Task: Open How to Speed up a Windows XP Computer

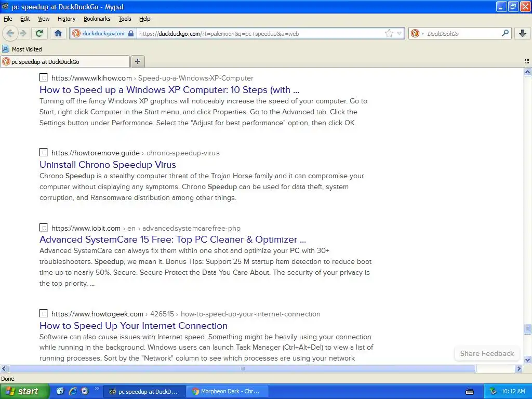Action: click(169, 90)
